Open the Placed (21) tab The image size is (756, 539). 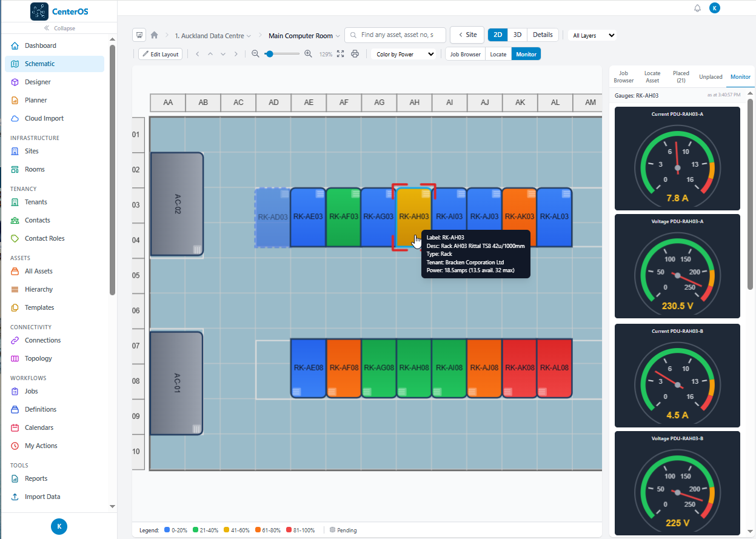pyautogui.click(x=681, y=77)
